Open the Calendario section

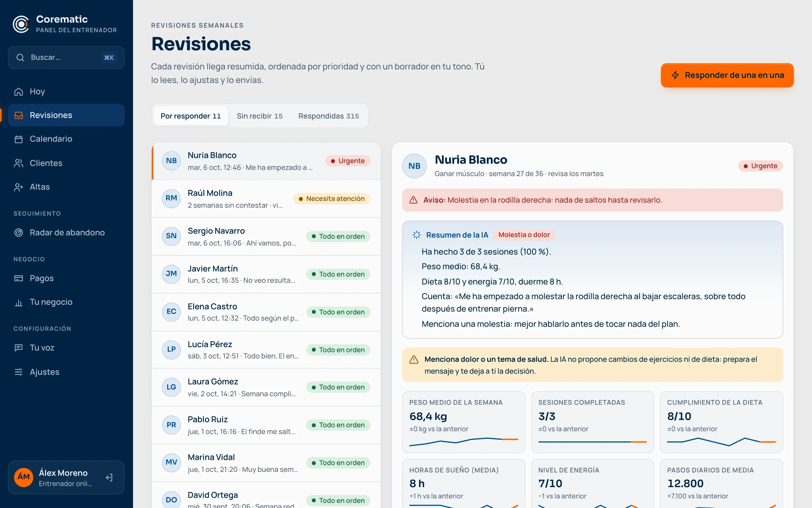[x=66, y=139]
